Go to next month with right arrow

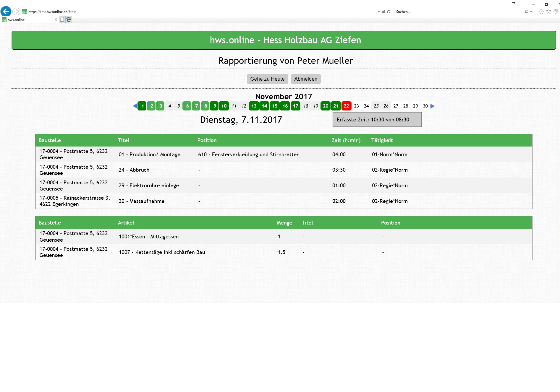point(433,106)
